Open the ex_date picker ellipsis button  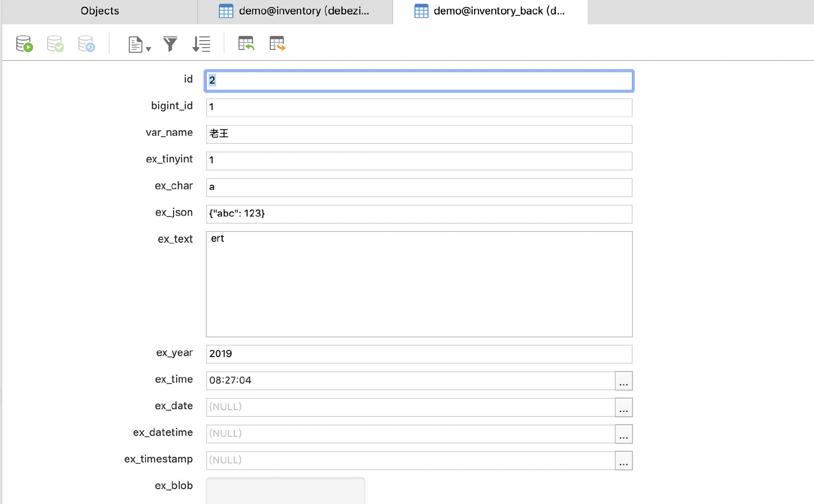(624, 407)
